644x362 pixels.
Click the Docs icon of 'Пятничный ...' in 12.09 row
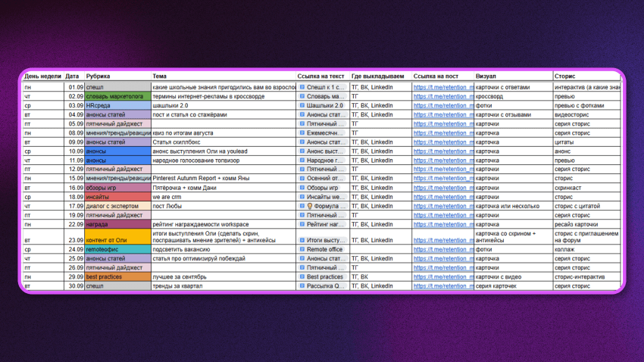point(302,169)
